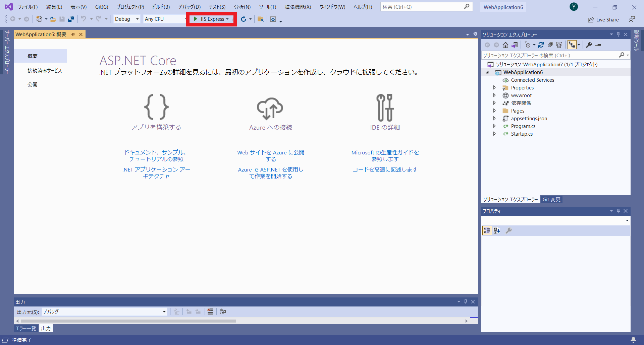The width and height of the screenshot is (644, 345).
Task: Click the sync refresh icon in Solution Explorer
Action: [541, 45]
